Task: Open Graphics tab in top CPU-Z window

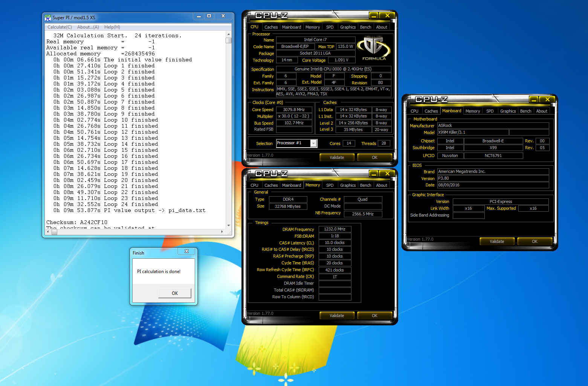Action: [x=348, y=27]
